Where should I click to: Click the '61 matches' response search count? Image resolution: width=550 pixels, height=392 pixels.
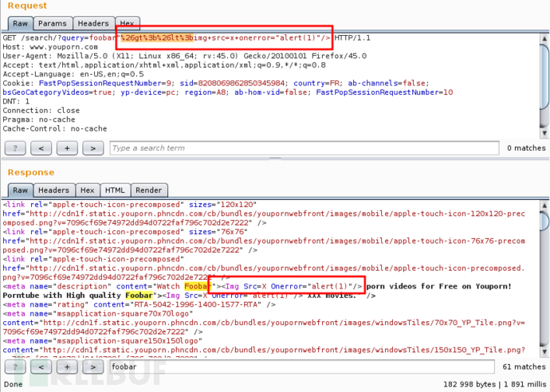(524, 367)
